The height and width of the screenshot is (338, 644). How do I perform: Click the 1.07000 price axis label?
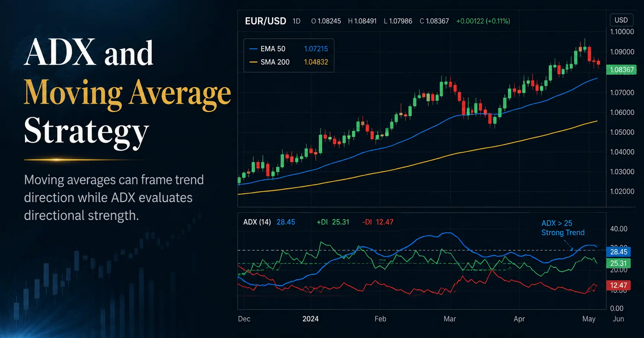(x=622, y=92)
